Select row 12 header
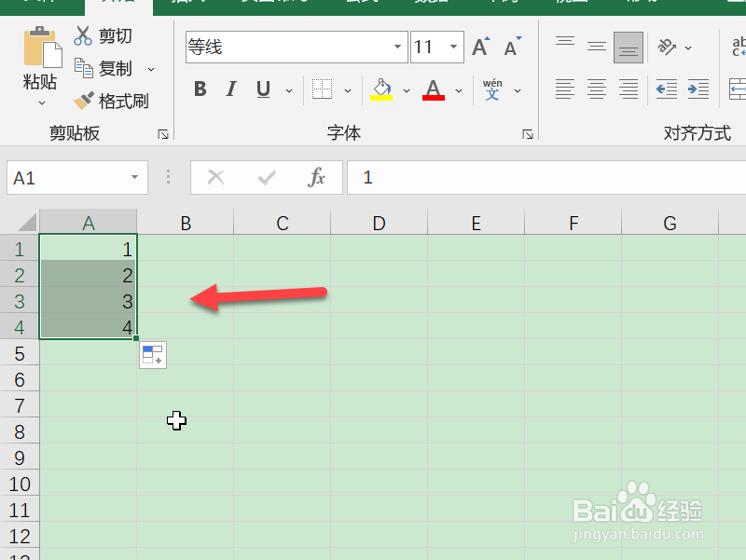 pos(19,536)
